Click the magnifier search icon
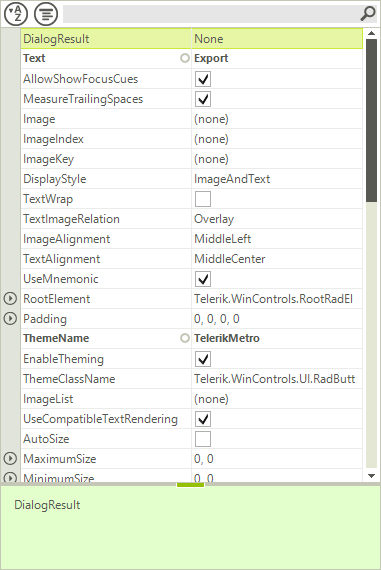The height and width of the screenshot is (570, 381). point(368,14)
